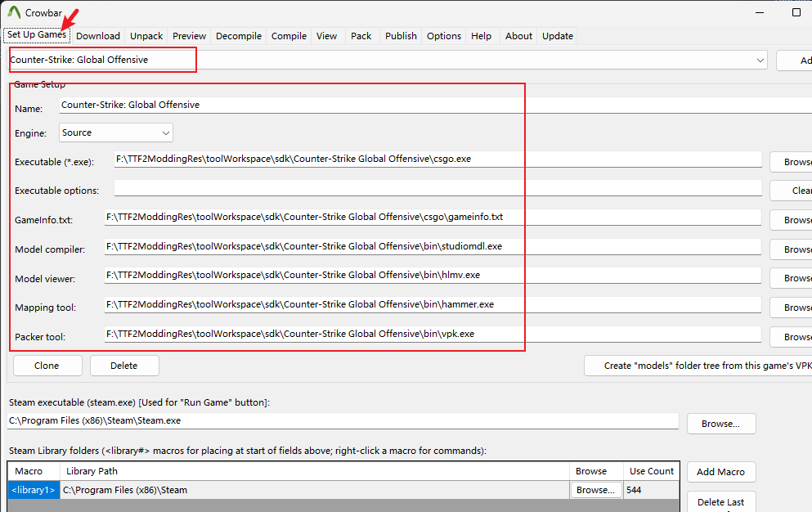
Task: Open the Compile tab
Action: (289, 36)
